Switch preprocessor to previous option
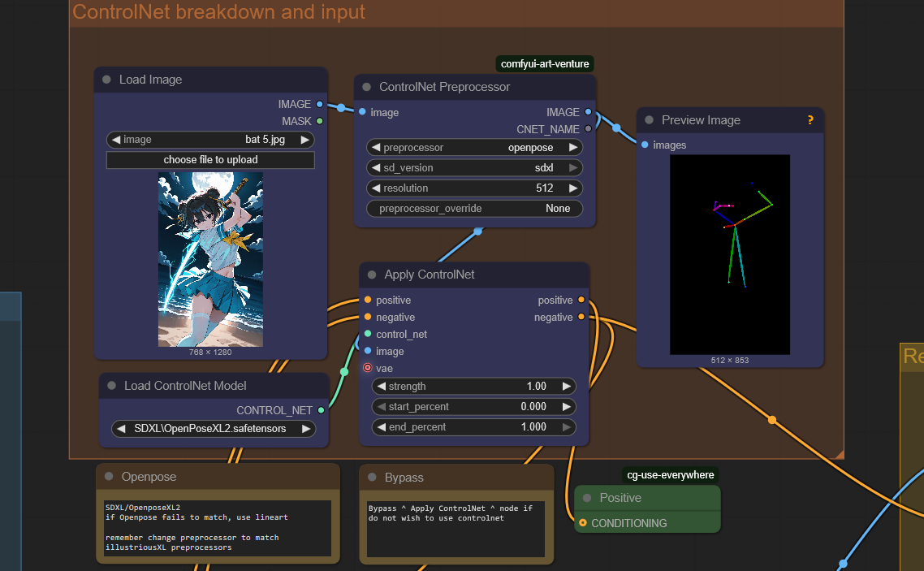 [x=376, y=147]
